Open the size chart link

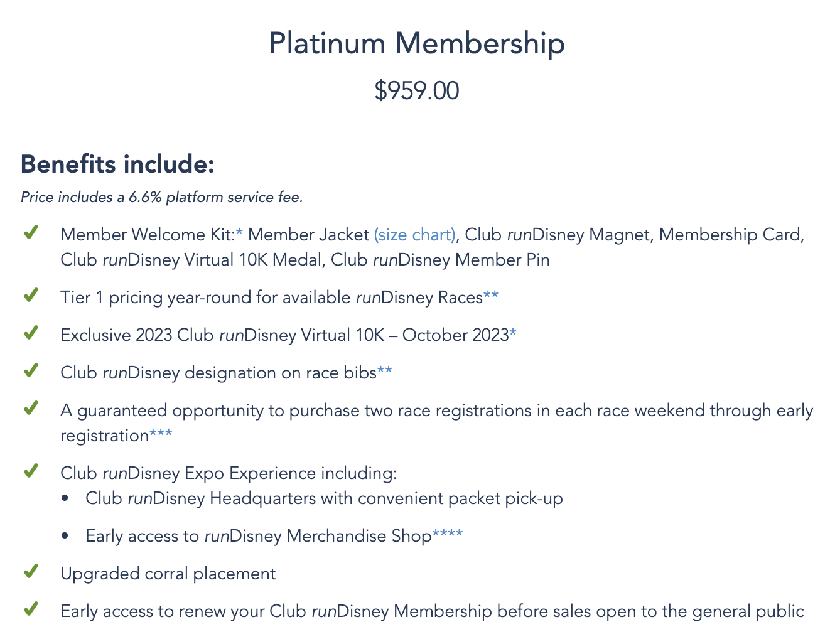pyautogui.click(x=414, y=235)
